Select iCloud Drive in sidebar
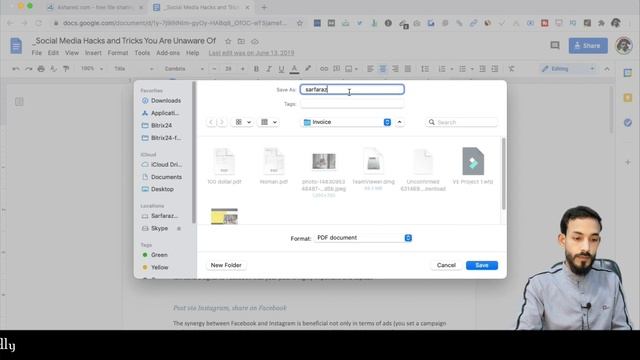Screen dimensions: 640x360 162,164
